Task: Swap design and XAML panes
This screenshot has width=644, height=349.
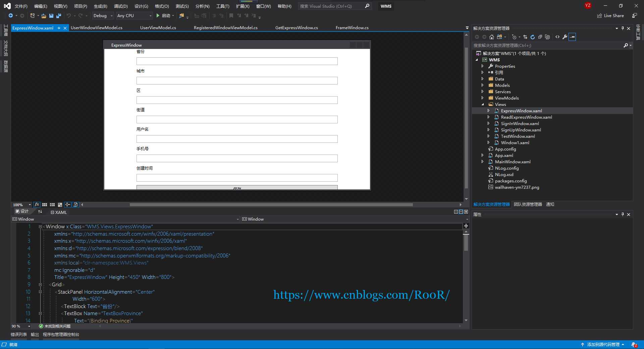Action: pyautogui.click(x=40, y=212)
